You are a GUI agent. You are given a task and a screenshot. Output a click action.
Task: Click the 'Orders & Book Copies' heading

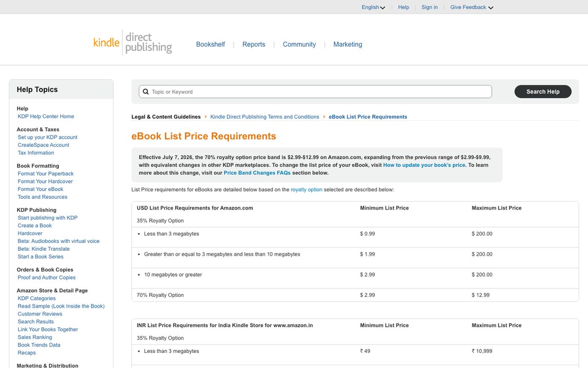(x=45, y=270)
